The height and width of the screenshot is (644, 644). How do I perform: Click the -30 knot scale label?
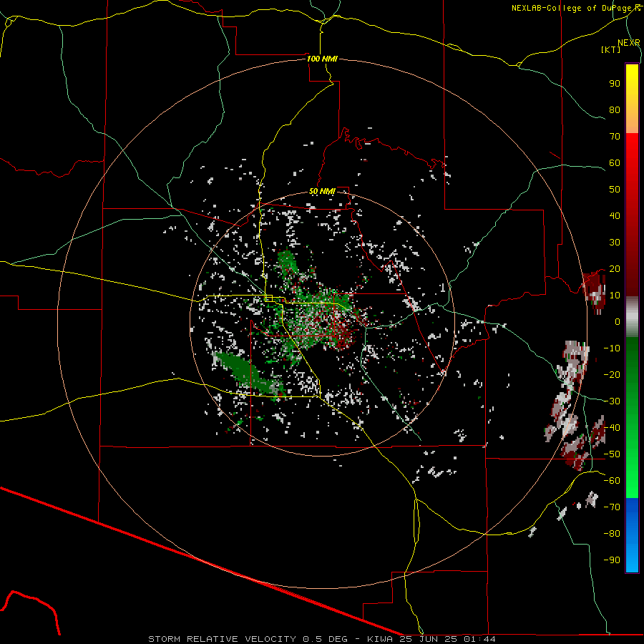(x=612, y=401)
